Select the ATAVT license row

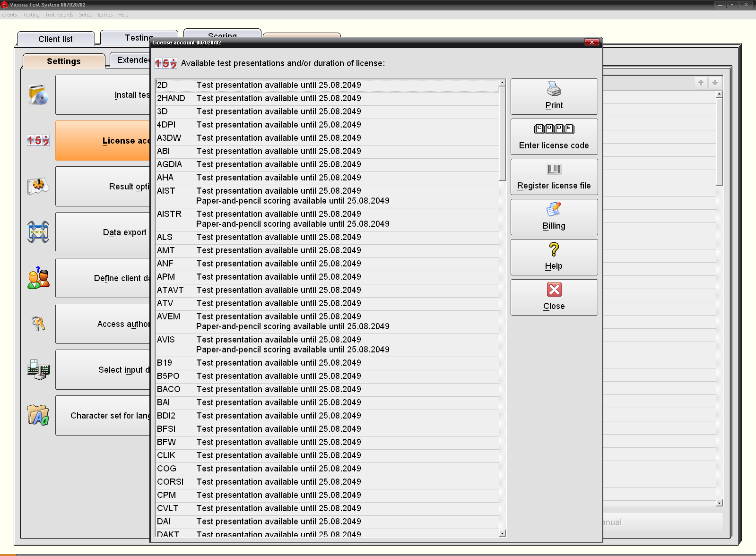(x=327, y=290)
